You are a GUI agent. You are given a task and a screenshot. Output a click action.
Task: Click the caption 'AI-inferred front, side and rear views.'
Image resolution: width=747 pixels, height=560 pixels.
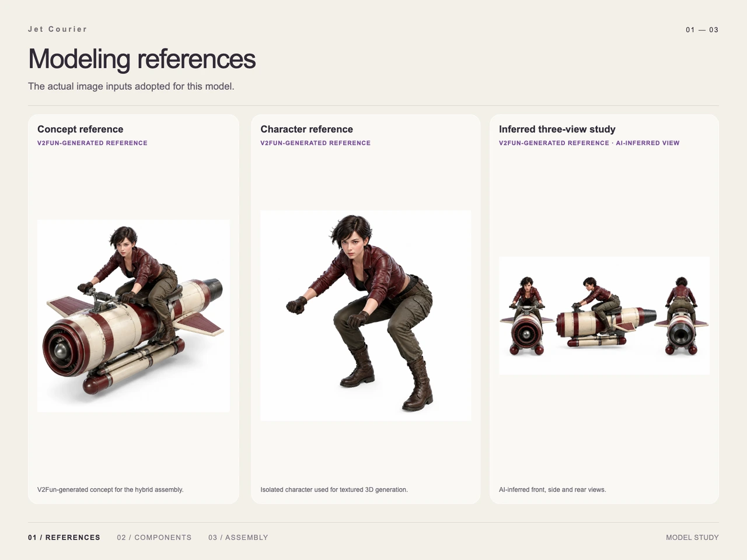[x=553, y=489]
